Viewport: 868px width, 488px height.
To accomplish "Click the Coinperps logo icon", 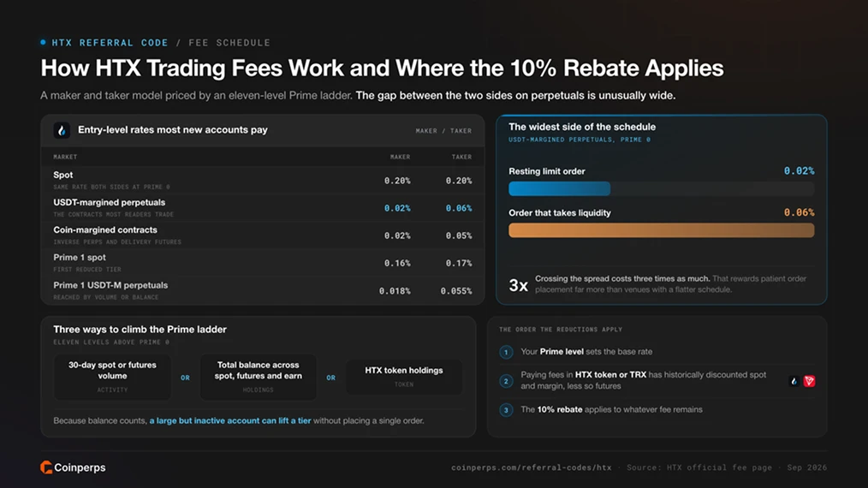I will [x=46, y=467].
